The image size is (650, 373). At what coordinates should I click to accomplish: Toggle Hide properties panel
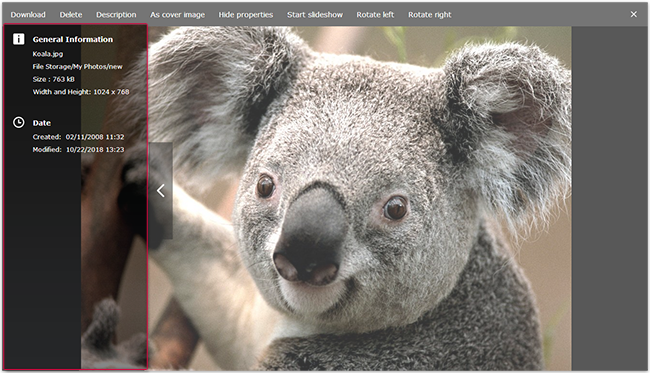coord(246,15)
